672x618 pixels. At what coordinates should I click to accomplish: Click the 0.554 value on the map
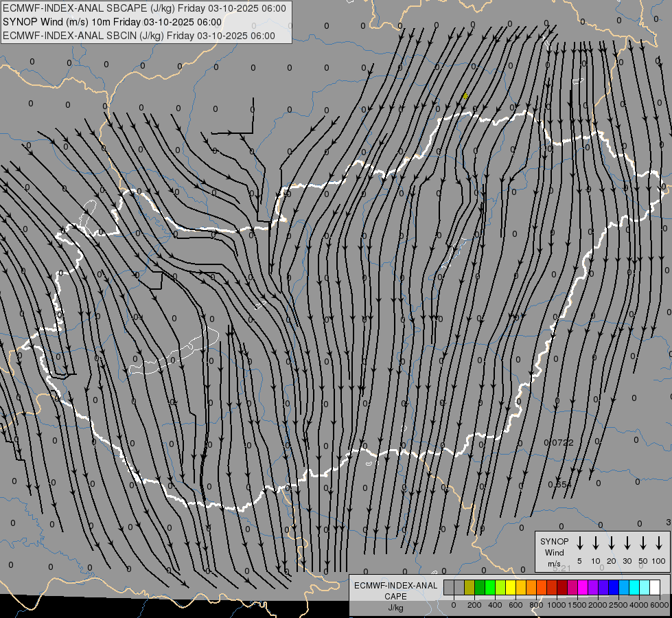coord(559,485)
